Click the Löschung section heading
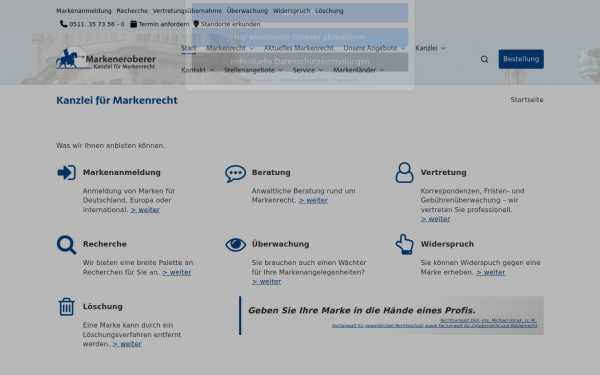Viewport: 600px width, 375px height. tap(103, 307)
